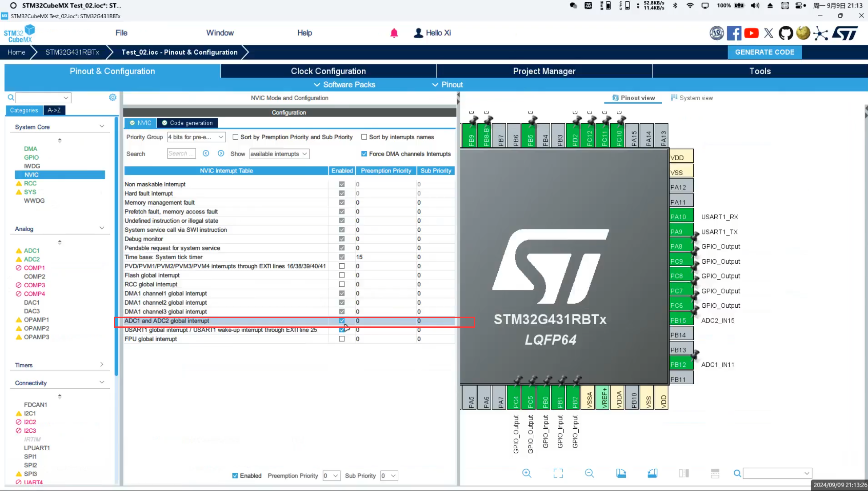868x491 pixels.
Task: Open the YouTube icon link
Action: (x=751, y=33)
